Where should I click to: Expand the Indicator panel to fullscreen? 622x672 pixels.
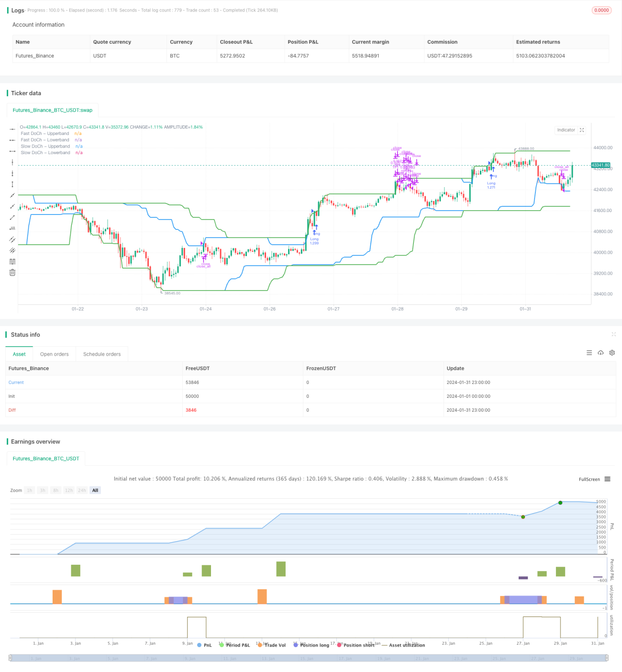coord(582,130)
